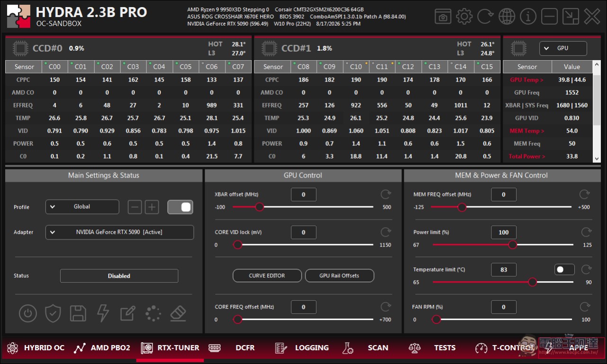Click the XBAR offset value field

[303, 194]
